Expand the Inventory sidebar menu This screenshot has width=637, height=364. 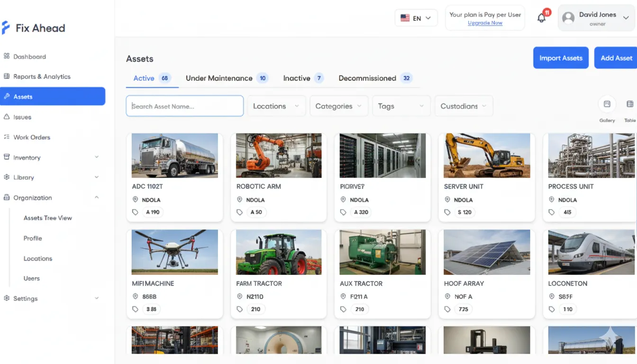tap(97, 157)
